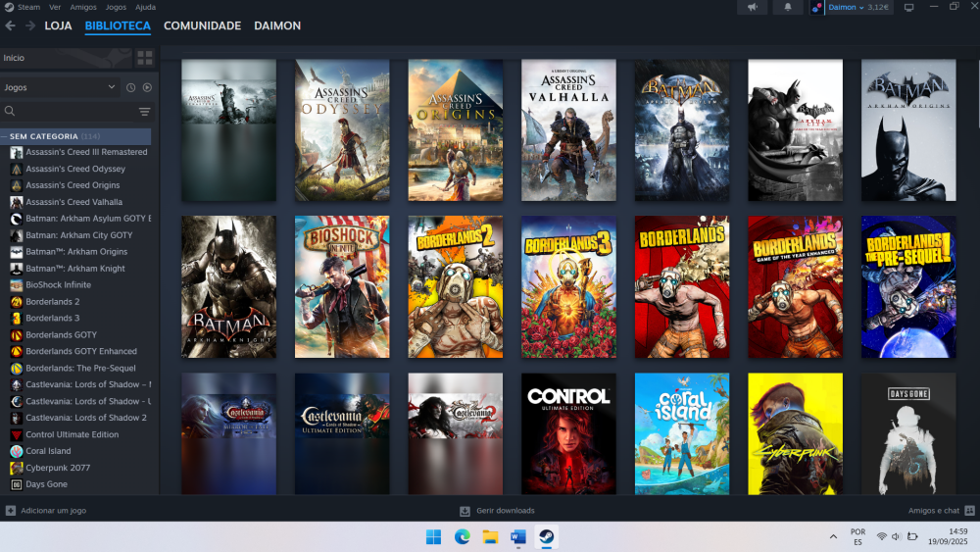Click the library search field
This screenshot has width=980, height=552.
(x=69, y=112)
